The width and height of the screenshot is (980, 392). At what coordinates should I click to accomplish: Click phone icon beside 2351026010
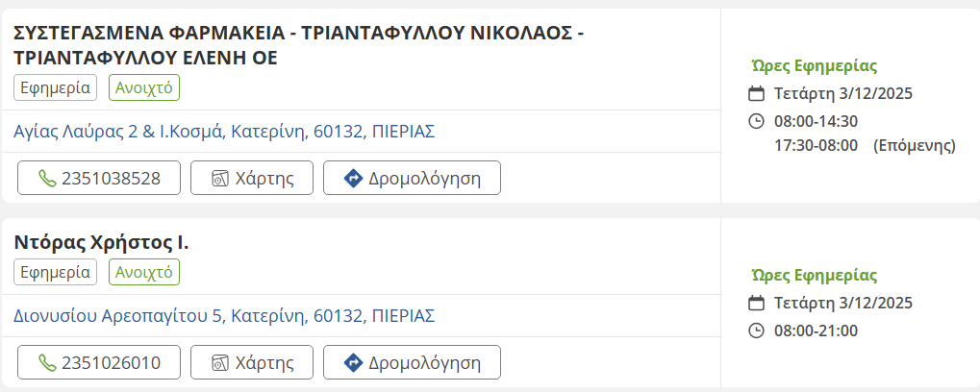46,362
